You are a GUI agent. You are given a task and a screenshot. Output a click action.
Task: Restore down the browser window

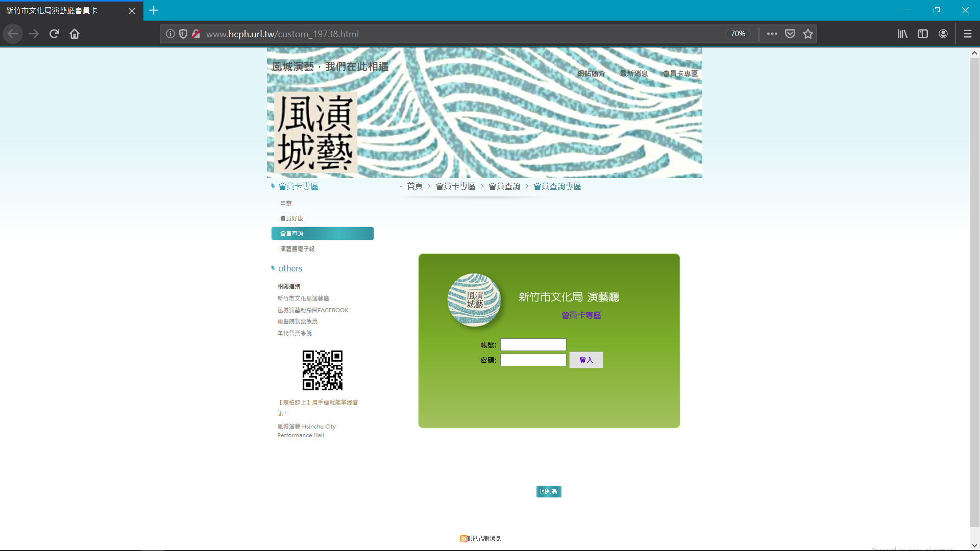tap(937, 10)
